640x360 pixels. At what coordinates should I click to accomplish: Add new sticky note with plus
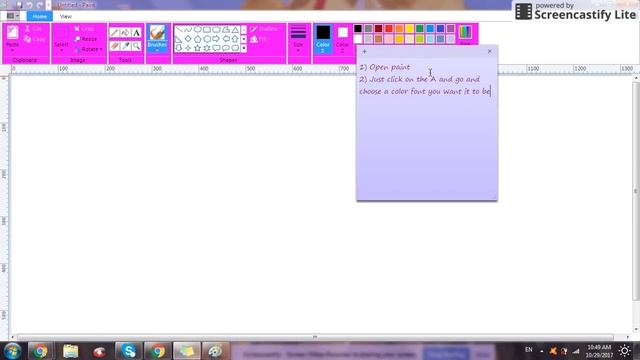tap(364, 51)
